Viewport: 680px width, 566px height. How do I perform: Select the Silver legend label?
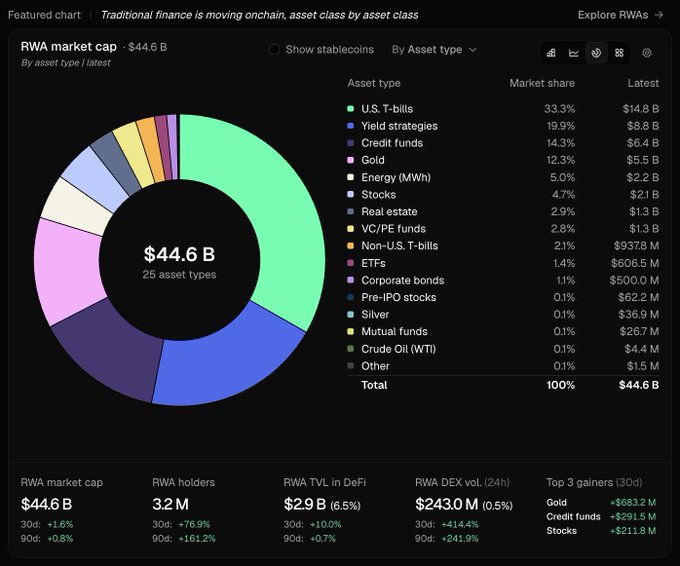click(x=375, y=314)
